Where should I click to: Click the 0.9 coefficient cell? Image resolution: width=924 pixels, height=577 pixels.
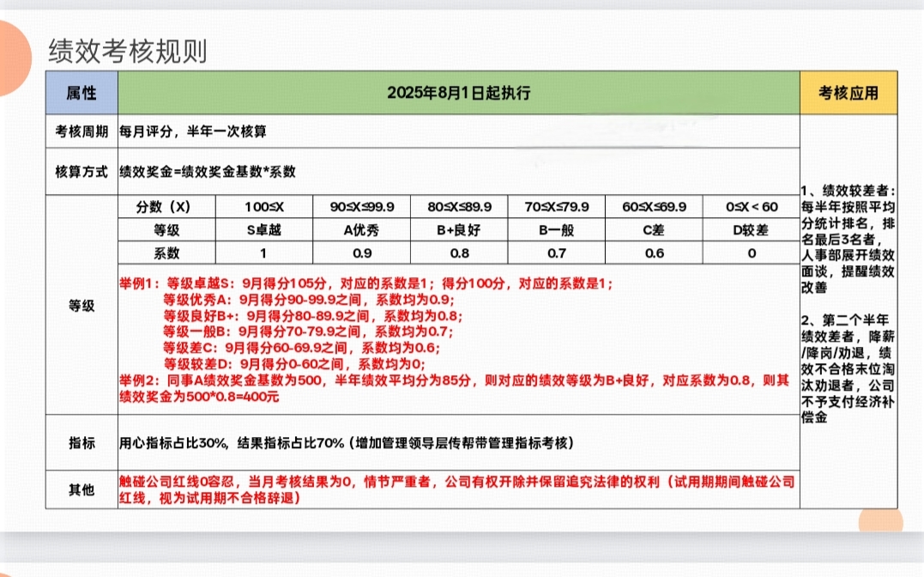[x=361, y=253]
